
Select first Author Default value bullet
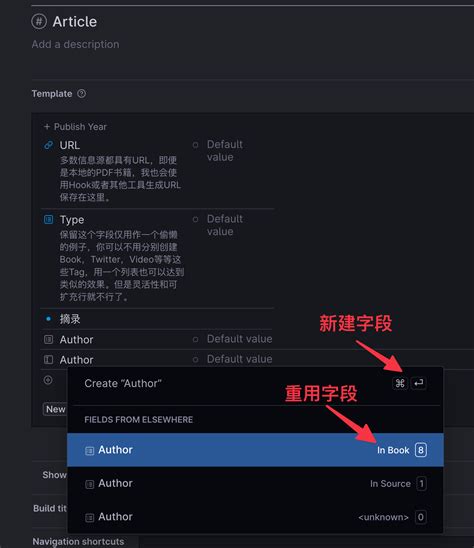tap(195, 339)
